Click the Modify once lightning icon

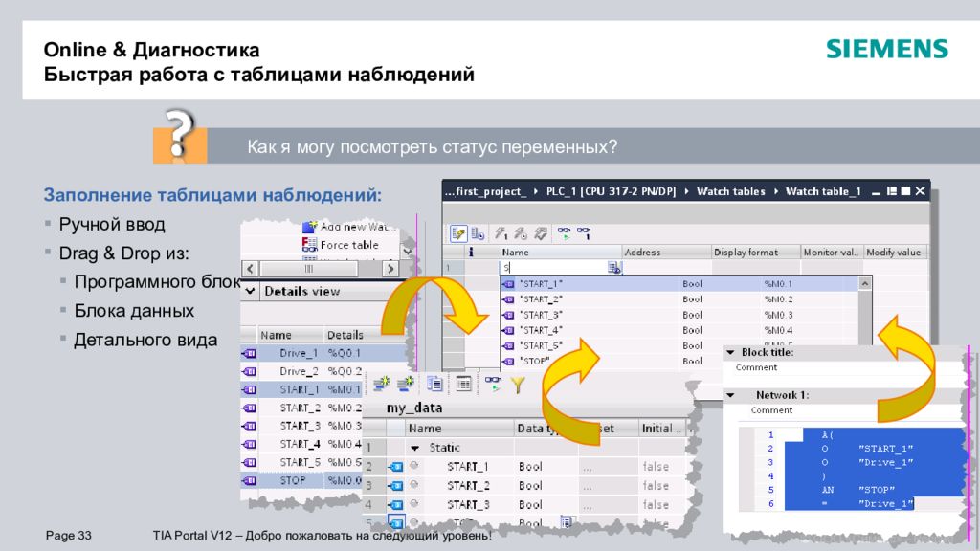click(501, 232)
